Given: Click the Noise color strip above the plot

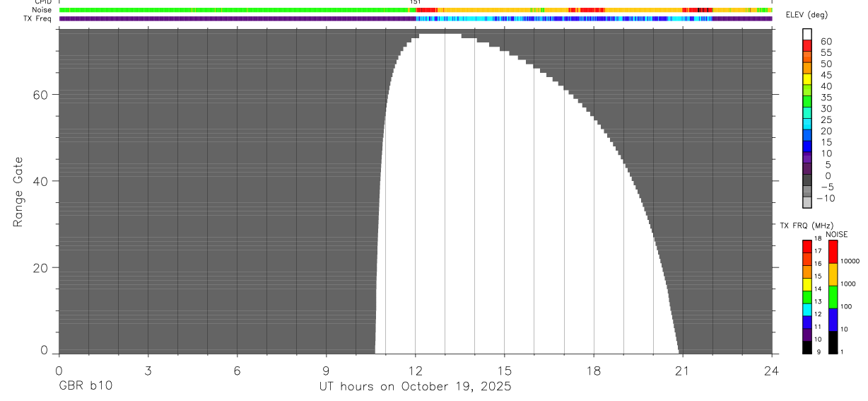Looking at the screenshot, I should [416, 10].
